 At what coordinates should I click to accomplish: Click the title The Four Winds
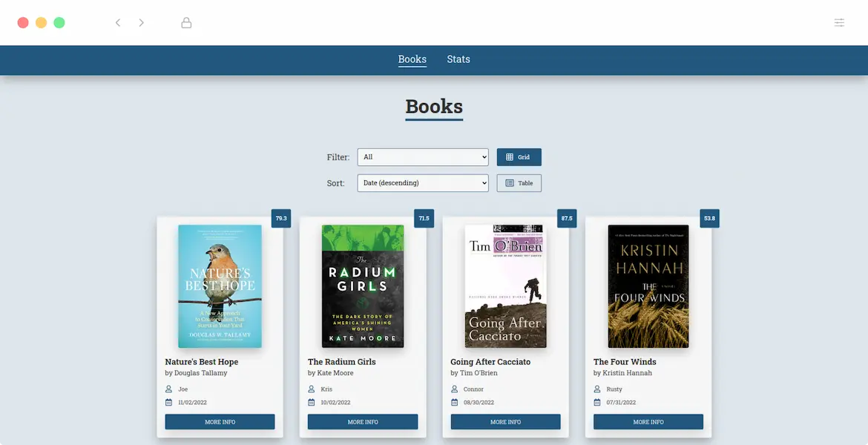point(625,362)
